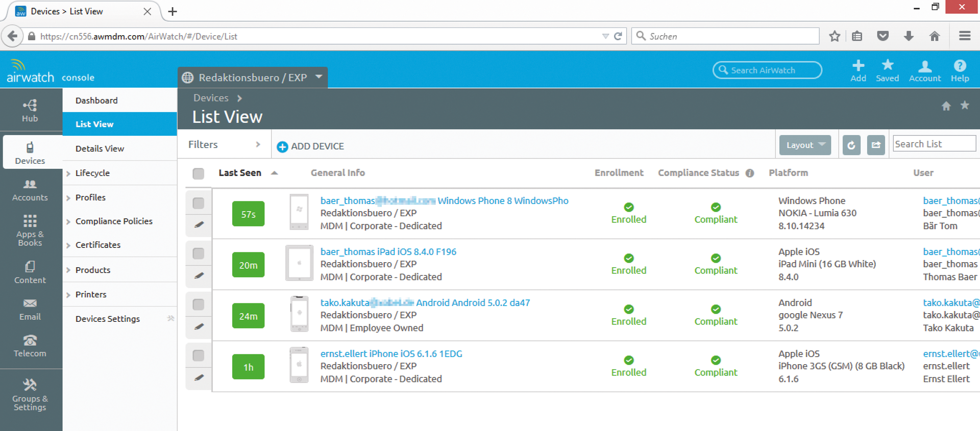The image size is (980, 431).
Task: Open the Hub section in sidebar
Action: pyautogui.click(x=30, y=110)
